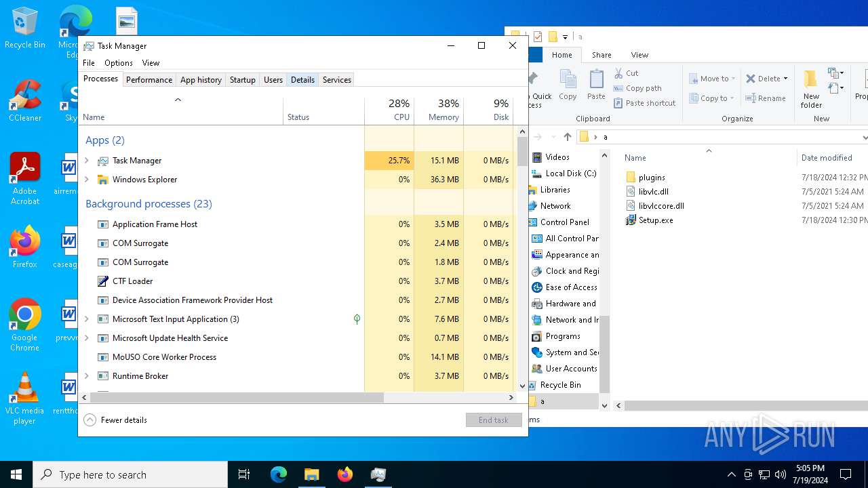
Task: Sort processes by the Memory column
Action: 439,110
